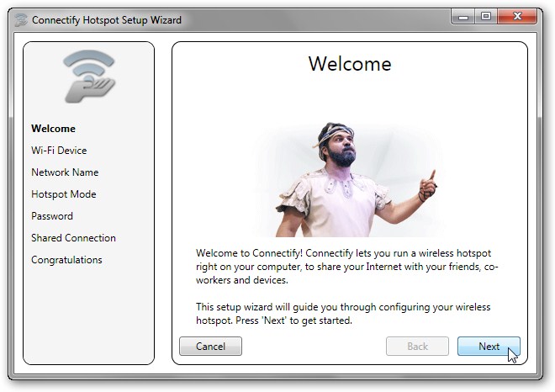The height and width of the screenshot is (392, 555).
Task: Click the disabled Back button
Action: tap(417, 346)
